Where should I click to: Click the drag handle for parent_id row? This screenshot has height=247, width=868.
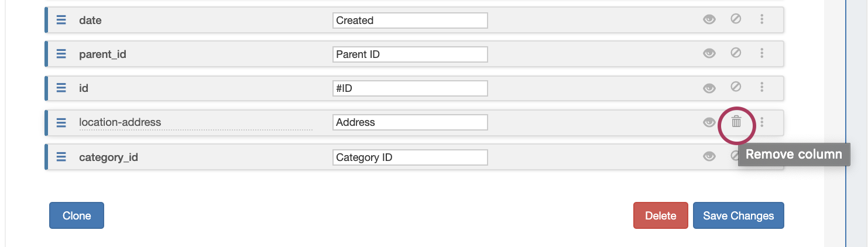61,54
